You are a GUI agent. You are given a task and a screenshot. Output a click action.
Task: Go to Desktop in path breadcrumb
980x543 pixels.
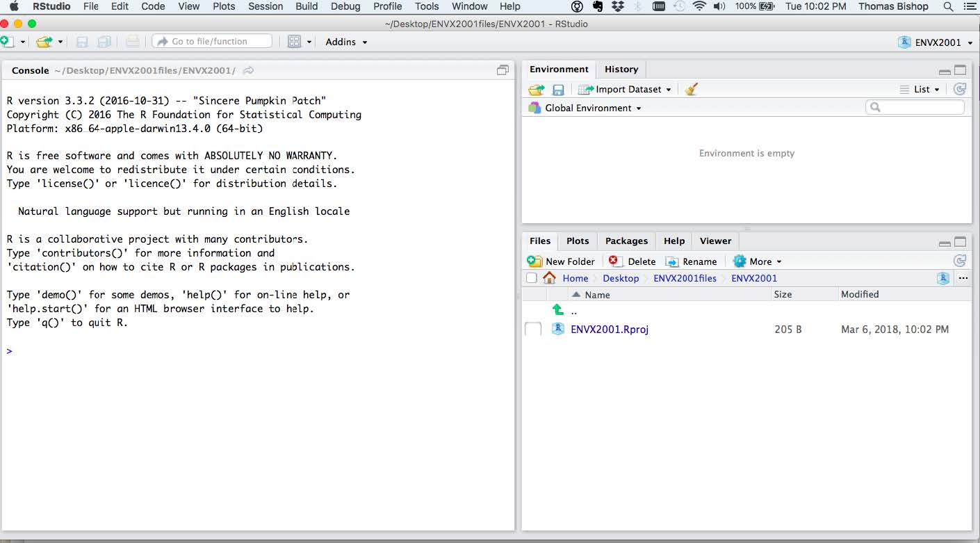(x=621, y=278)
